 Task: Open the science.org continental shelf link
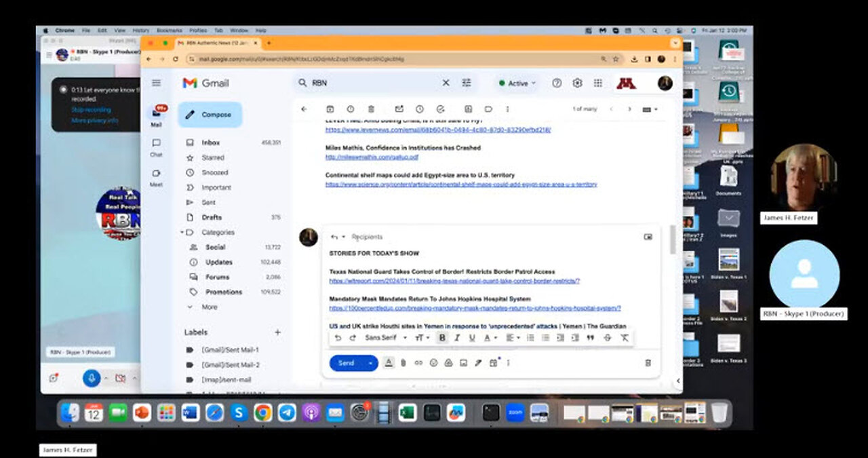(461, 184)
